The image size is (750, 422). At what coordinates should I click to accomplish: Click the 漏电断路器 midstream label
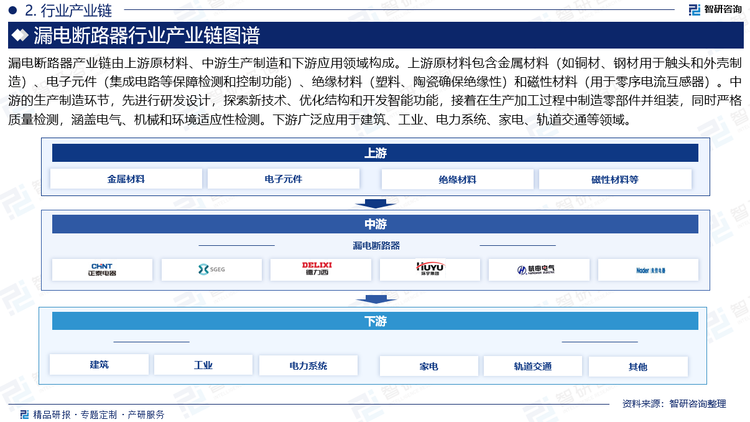[x=376, y=245]
